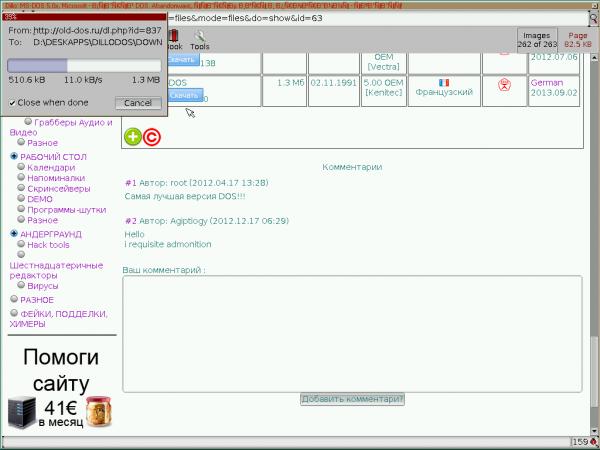Click the jar of coins image

98,412
